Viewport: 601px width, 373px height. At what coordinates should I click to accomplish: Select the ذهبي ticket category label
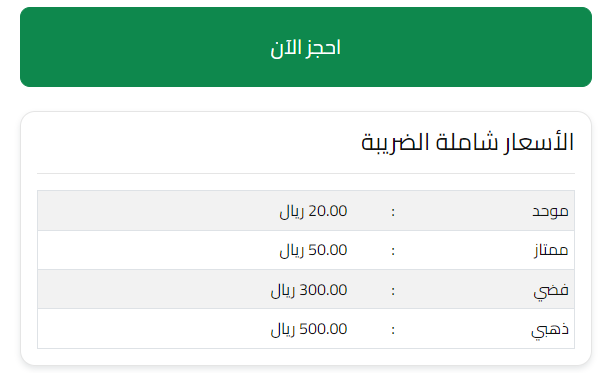click(550, 330)
